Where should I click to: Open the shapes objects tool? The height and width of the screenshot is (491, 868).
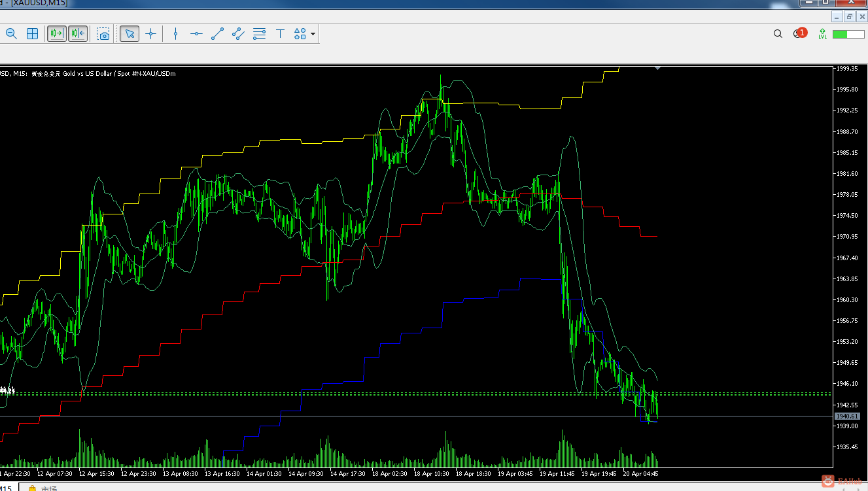point(300,34)
